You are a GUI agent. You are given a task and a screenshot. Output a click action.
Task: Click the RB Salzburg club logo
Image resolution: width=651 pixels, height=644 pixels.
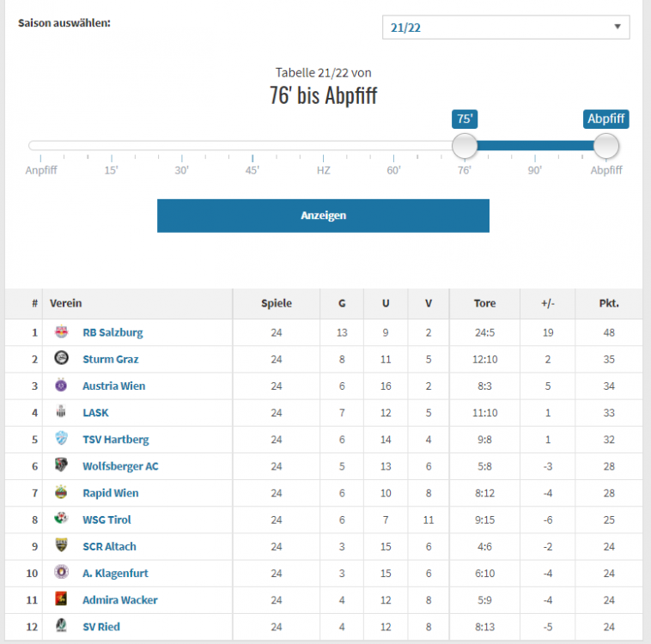62,332
